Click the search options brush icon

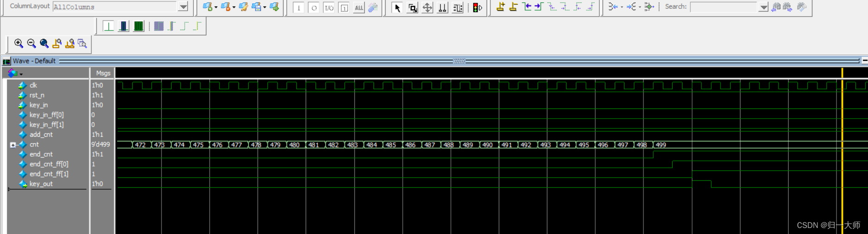tap(801, 7)
